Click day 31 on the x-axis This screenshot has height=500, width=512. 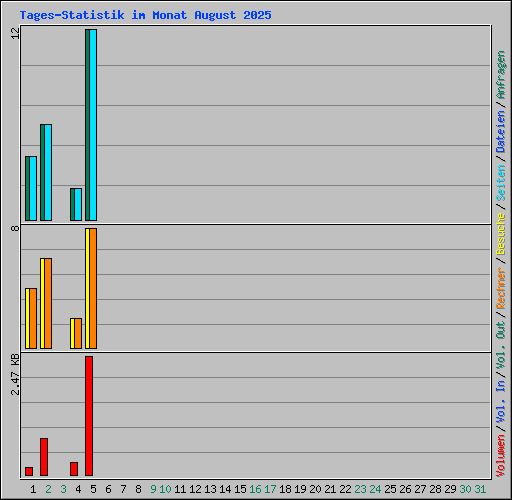coord(480,489)
